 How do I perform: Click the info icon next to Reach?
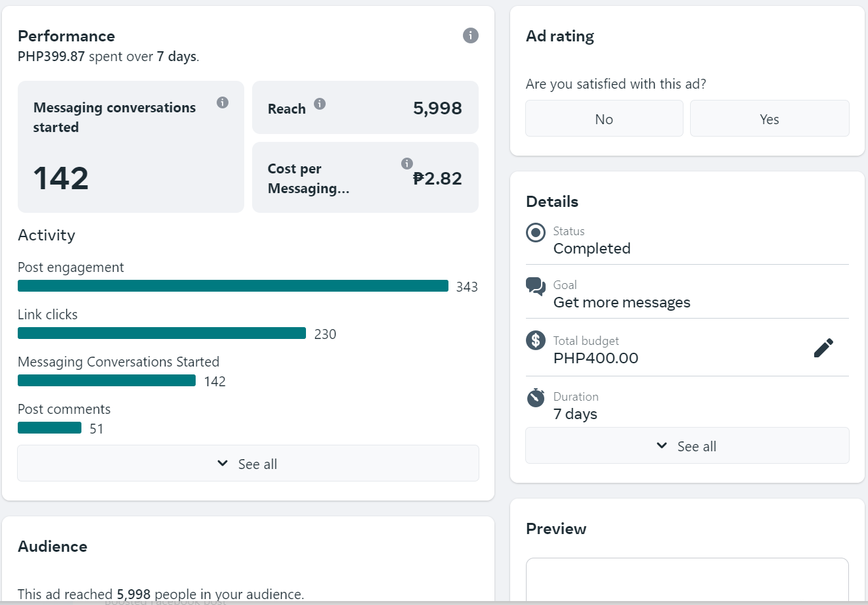point(320,104)
